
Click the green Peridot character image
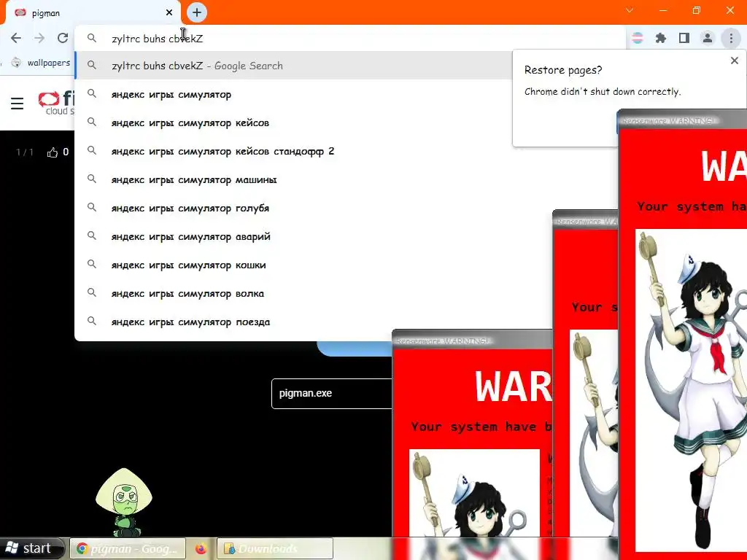(124, 502)
